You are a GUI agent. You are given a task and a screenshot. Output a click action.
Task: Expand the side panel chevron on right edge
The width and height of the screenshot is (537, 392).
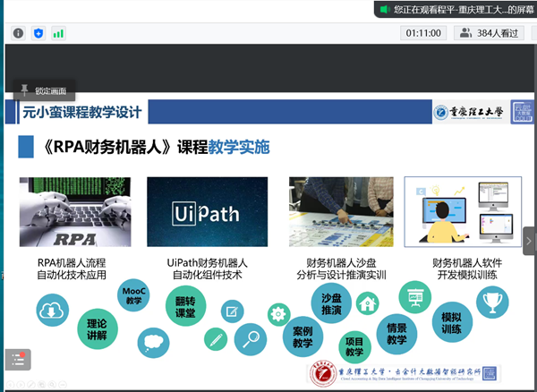pyautogui.click(x=529, y=241)
